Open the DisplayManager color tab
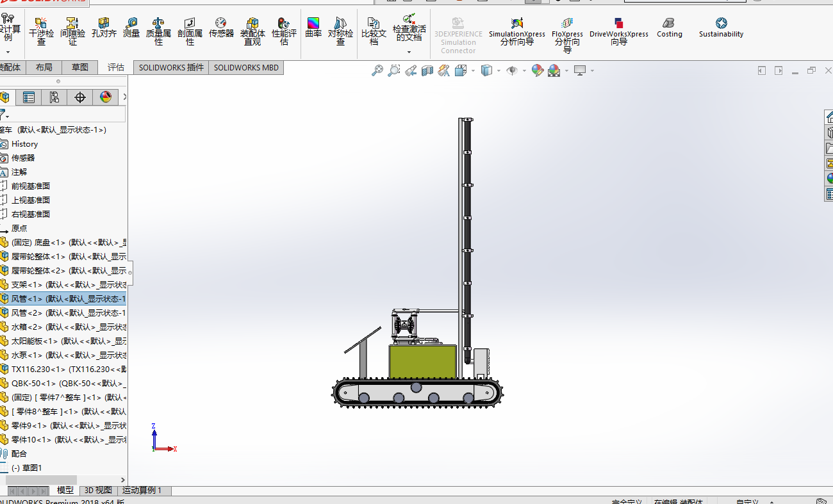The width and height of the screenshot is (833, 504). tap(106, 97)
